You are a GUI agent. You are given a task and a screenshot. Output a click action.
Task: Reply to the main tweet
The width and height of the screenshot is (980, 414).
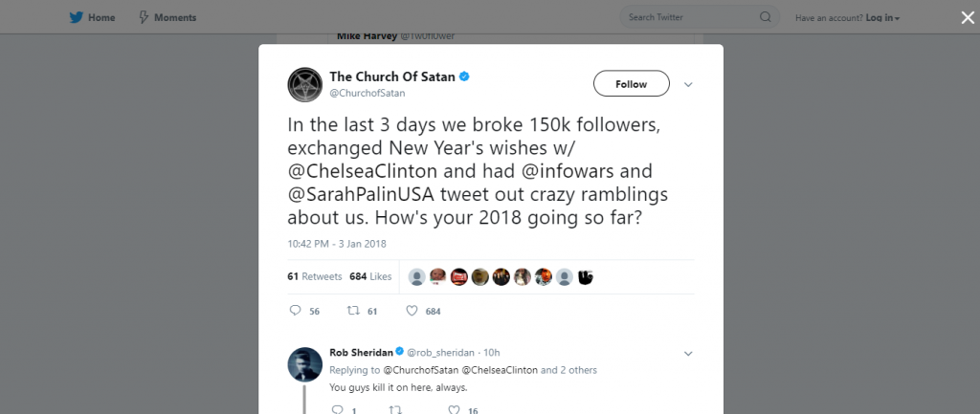[295, 311]
